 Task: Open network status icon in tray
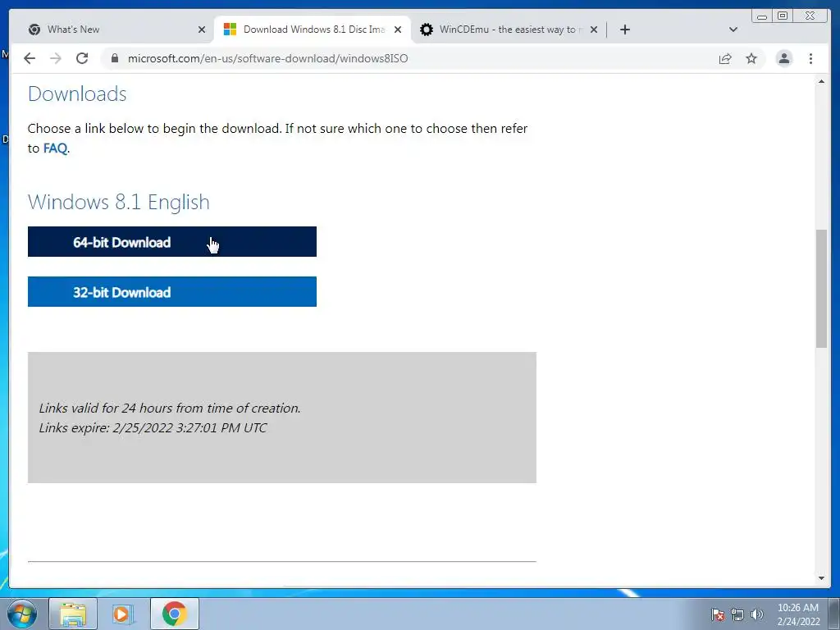click(x=737, y=614)
